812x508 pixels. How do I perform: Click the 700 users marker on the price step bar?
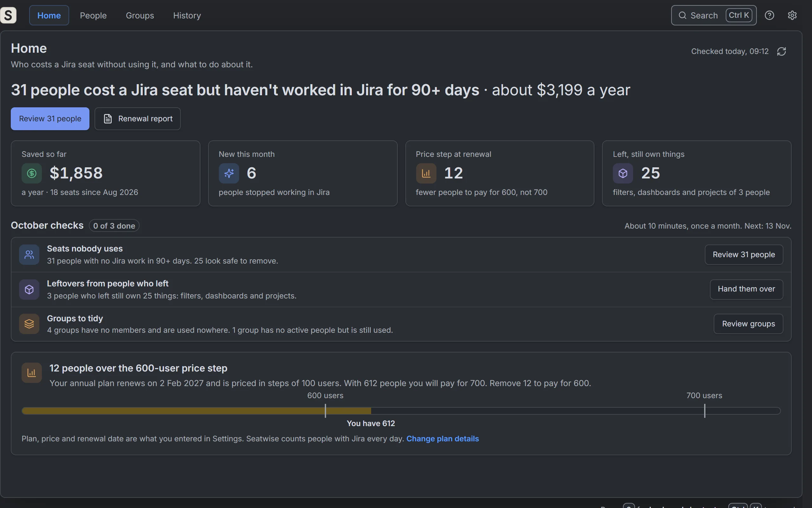click(704, 411)
